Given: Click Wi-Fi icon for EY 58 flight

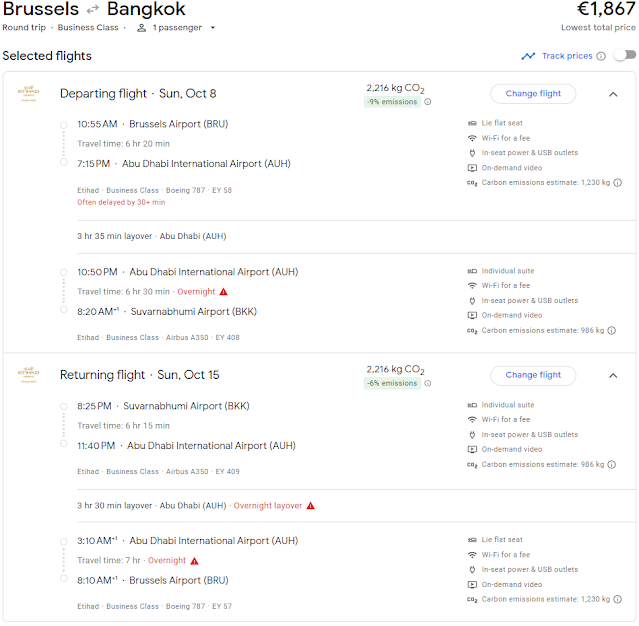Looking at the screenshot, I should (x=472, y=138).
